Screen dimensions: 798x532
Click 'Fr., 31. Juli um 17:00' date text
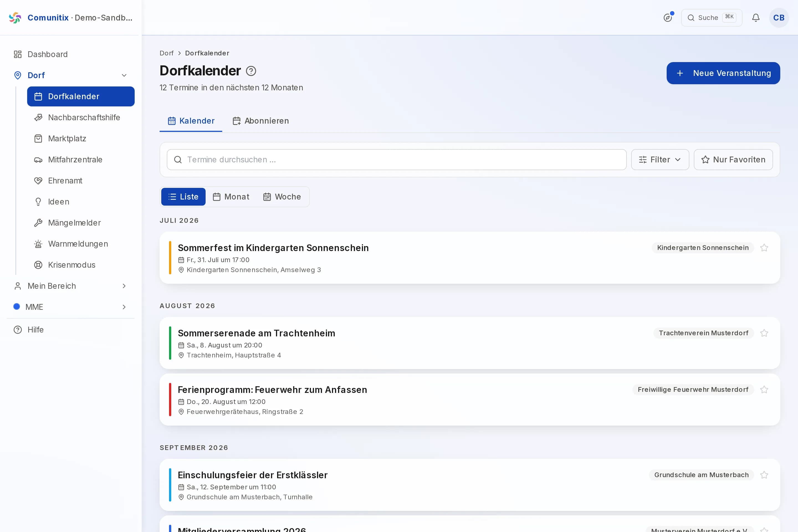[218, 260]
